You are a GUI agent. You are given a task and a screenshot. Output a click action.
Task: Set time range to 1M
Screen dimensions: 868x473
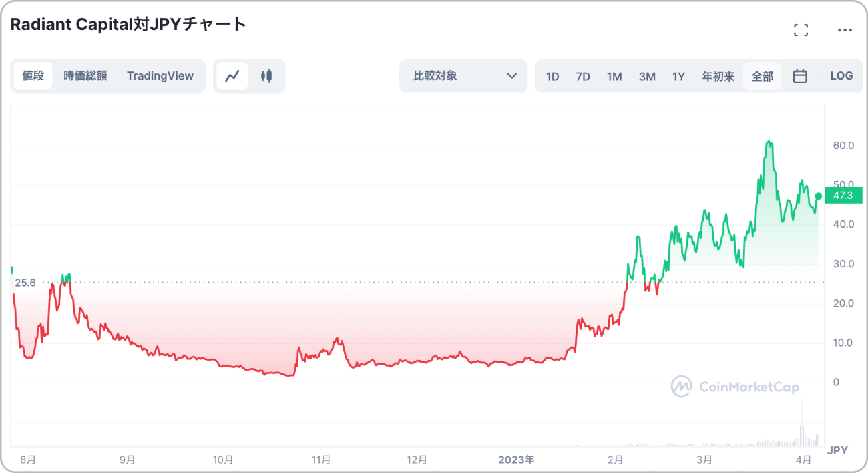614,76
